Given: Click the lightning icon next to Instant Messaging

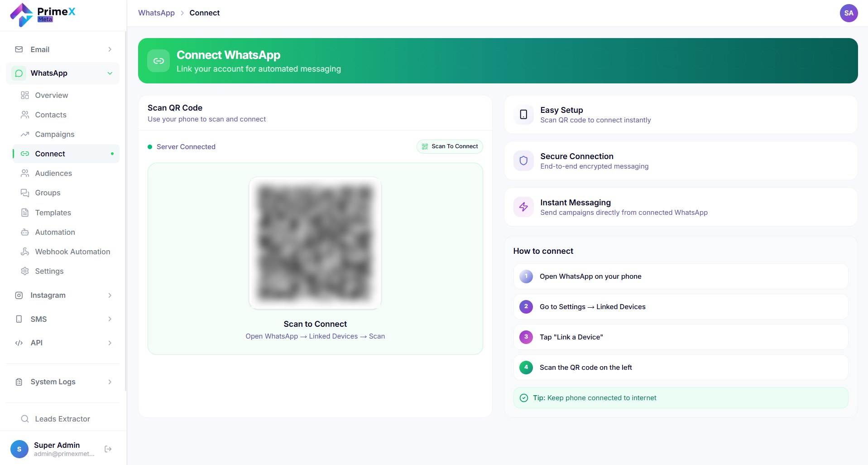Looking at the screenshot, I should pos(523,207).
